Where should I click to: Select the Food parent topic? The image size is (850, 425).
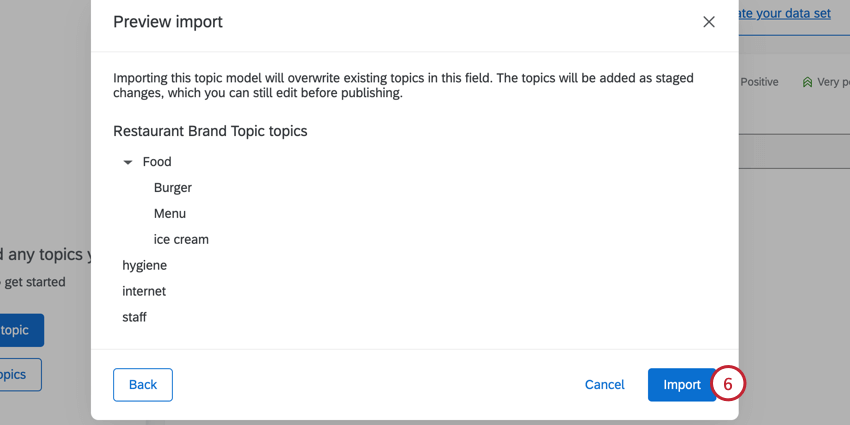pyautogui.click(x=157, y=162)
